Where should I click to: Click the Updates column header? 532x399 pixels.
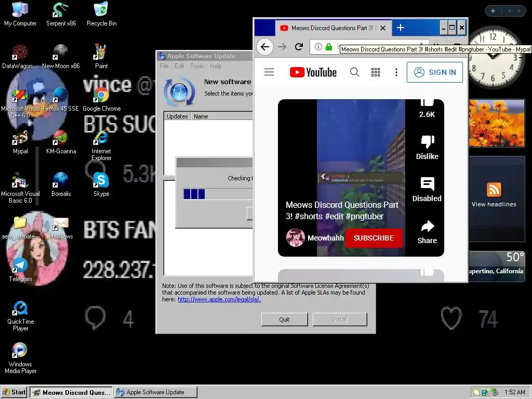tap(177, 116)
